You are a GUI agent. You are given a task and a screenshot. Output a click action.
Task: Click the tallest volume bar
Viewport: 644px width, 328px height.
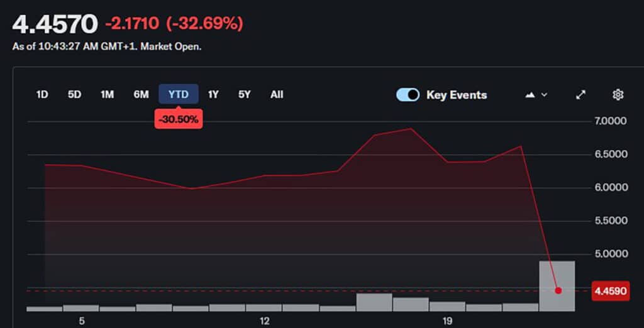(x=557, y=286)
